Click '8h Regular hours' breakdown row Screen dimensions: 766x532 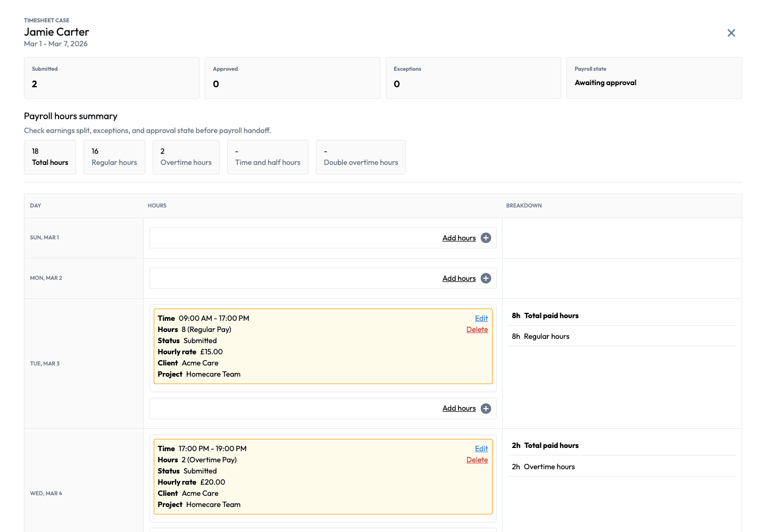tap(622, 336)
